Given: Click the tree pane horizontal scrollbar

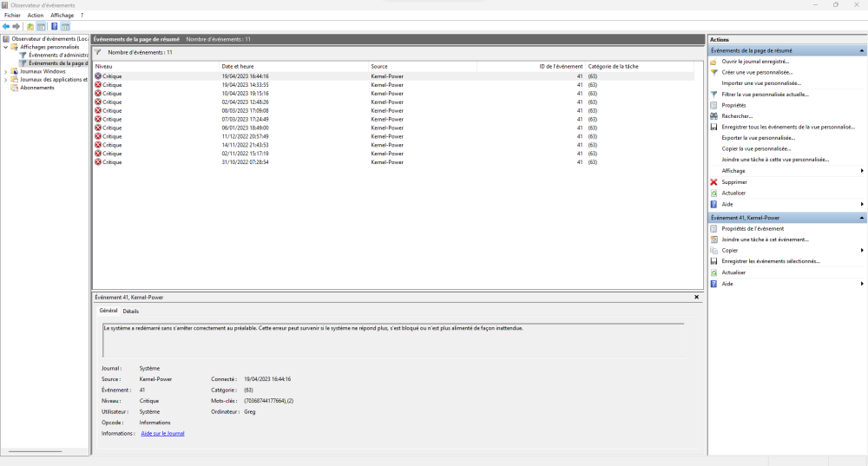Looking at the screenshot, I should (36, 451).
